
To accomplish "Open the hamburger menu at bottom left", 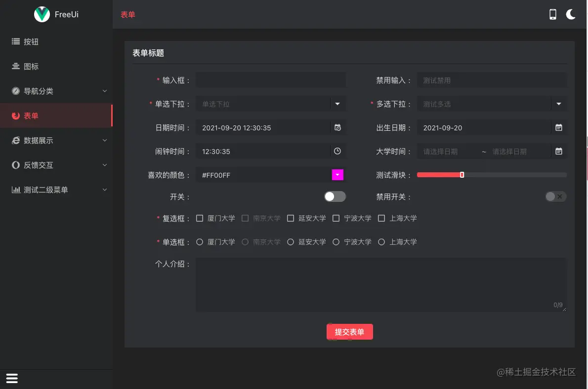I will point(11,378).
